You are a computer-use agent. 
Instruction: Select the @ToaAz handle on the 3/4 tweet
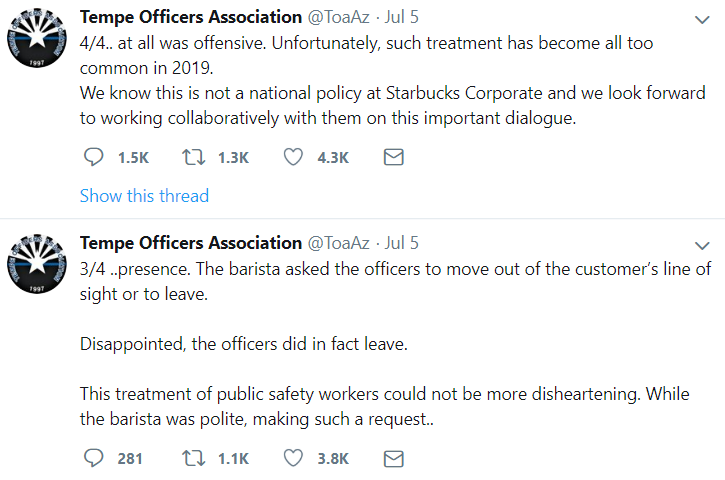coord(338,243)
